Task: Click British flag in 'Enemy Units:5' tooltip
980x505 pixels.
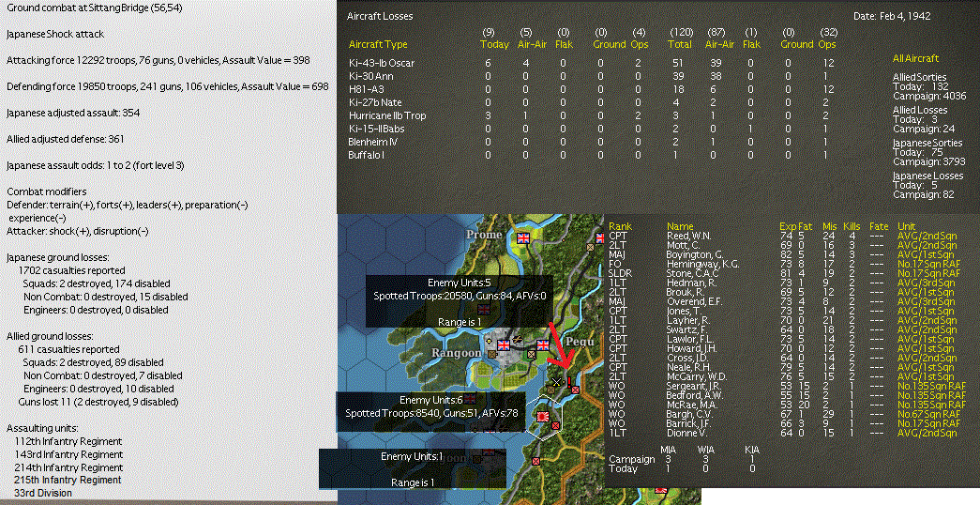Action: coord(484,309)
